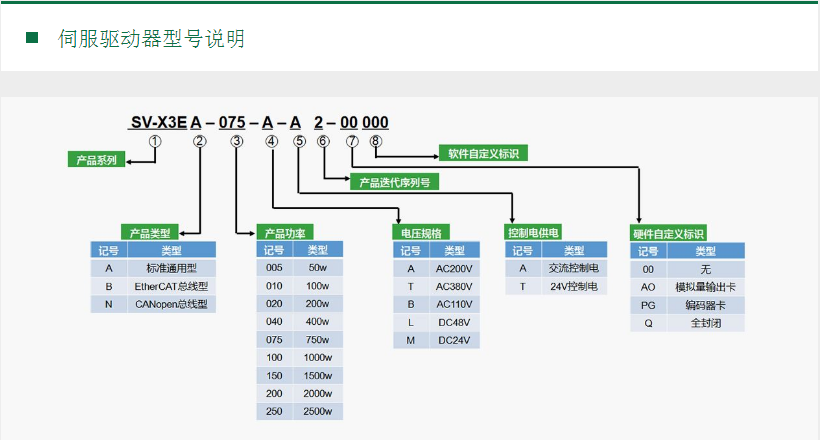The height and width of the screenshot is (440, 820).
Task: Click the 50w cell
Action: pyautogui.click(x=317, y=267)
